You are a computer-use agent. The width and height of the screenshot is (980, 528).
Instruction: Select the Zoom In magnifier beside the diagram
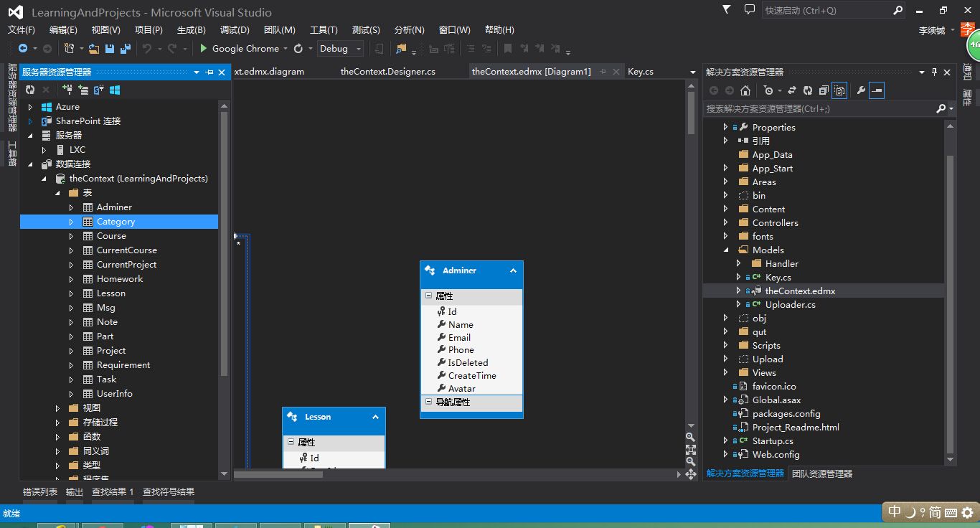pyautogui.click(x=690, y=437)
